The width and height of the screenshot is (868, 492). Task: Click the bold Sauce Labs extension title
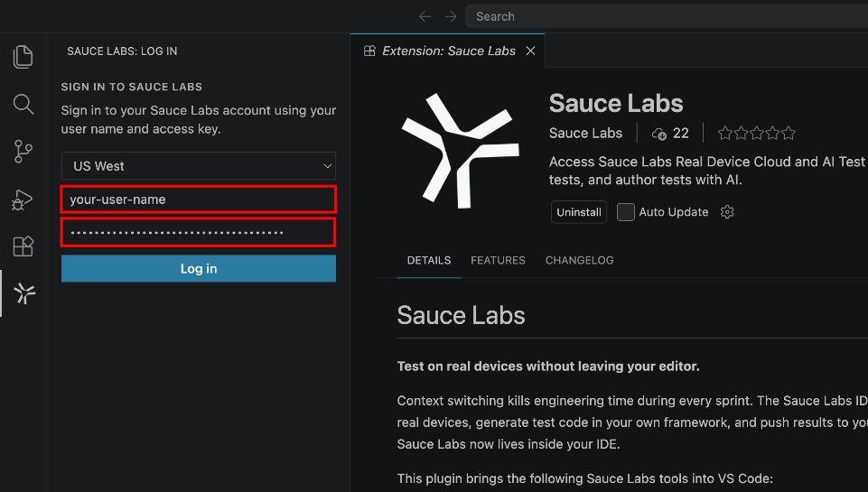coord(616,104)
